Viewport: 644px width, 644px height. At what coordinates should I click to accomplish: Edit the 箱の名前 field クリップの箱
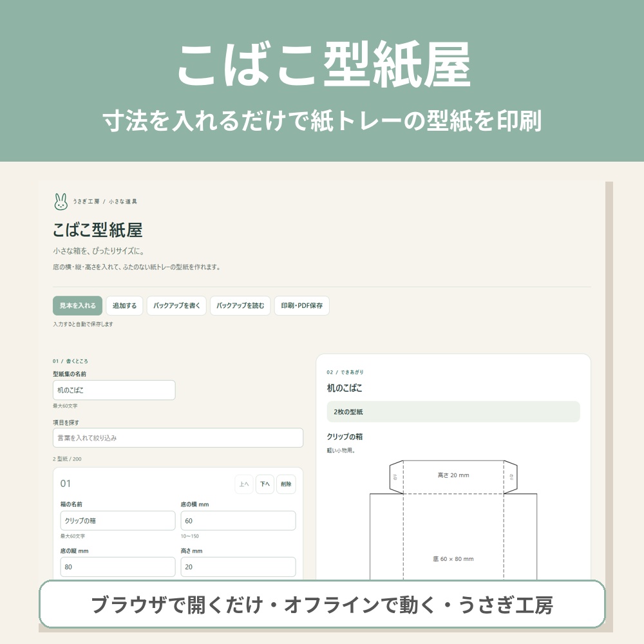point(118,521)
